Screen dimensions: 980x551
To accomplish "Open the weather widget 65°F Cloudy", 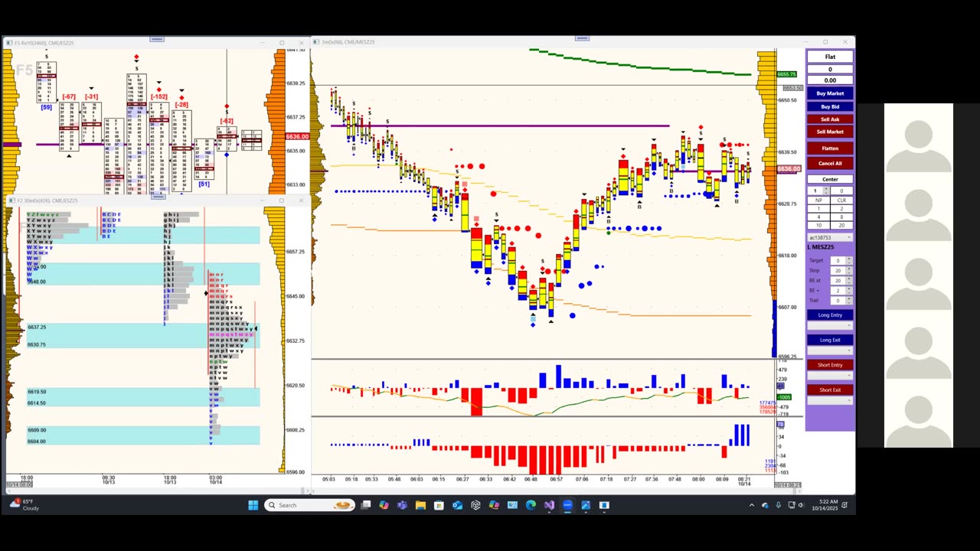I will pos(24,505).
